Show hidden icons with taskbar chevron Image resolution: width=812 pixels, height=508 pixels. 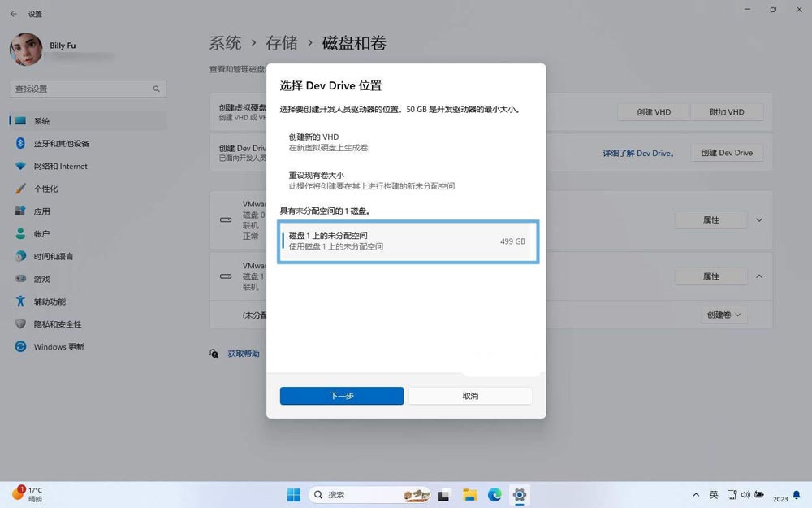point(696,494)
